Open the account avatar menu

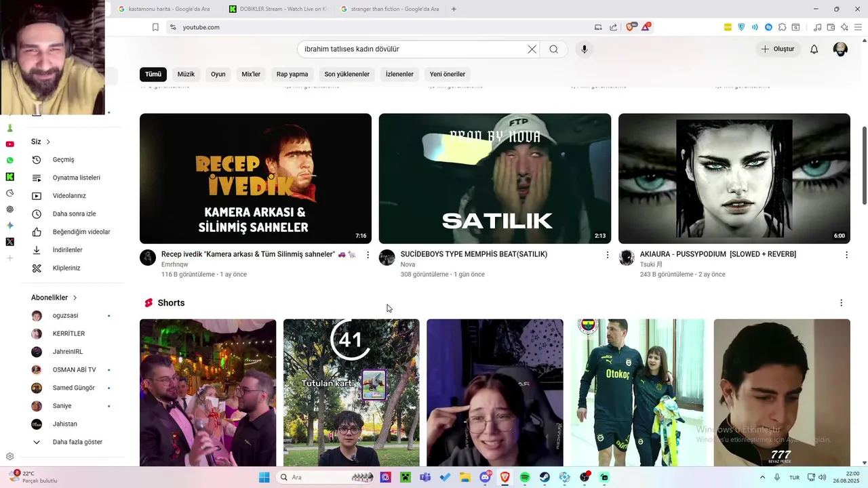840,49
